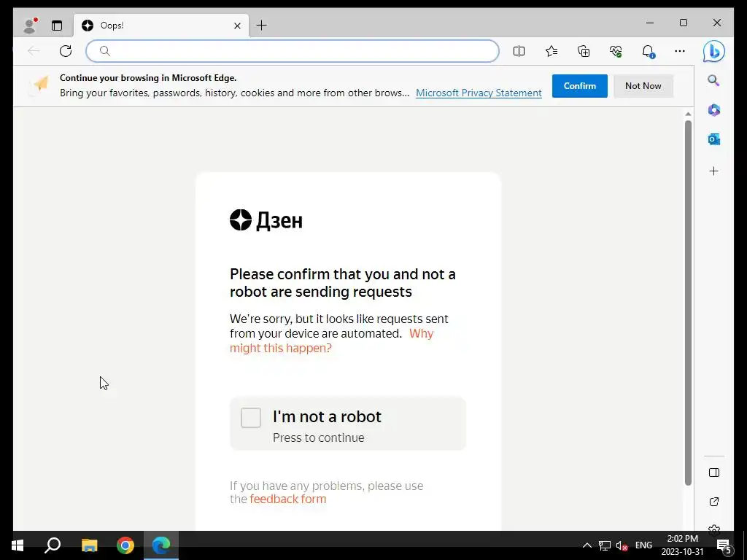Maximize the Edge window
The width and height of the screenshot is (747, 560).
(x=683, y=23)
